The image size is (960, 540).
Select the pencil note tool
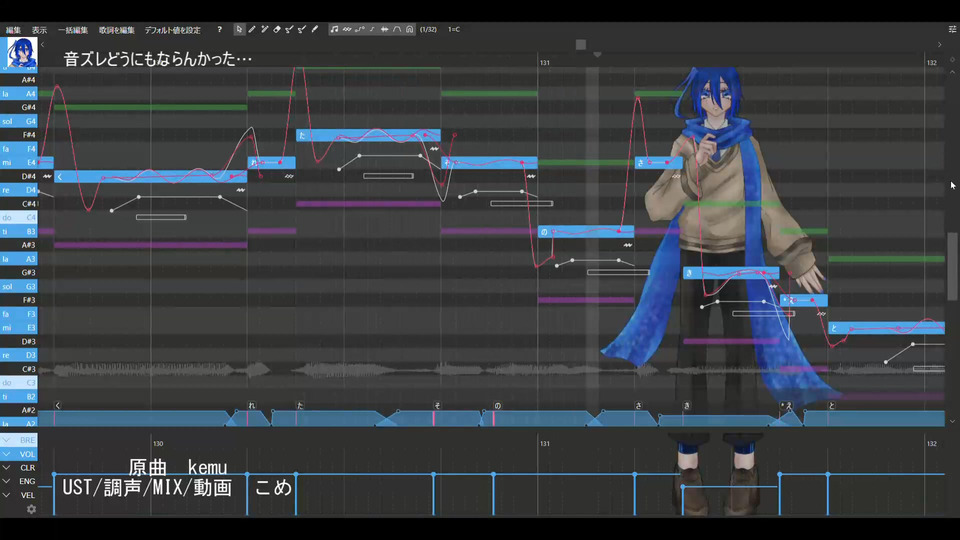pos(252,29)
